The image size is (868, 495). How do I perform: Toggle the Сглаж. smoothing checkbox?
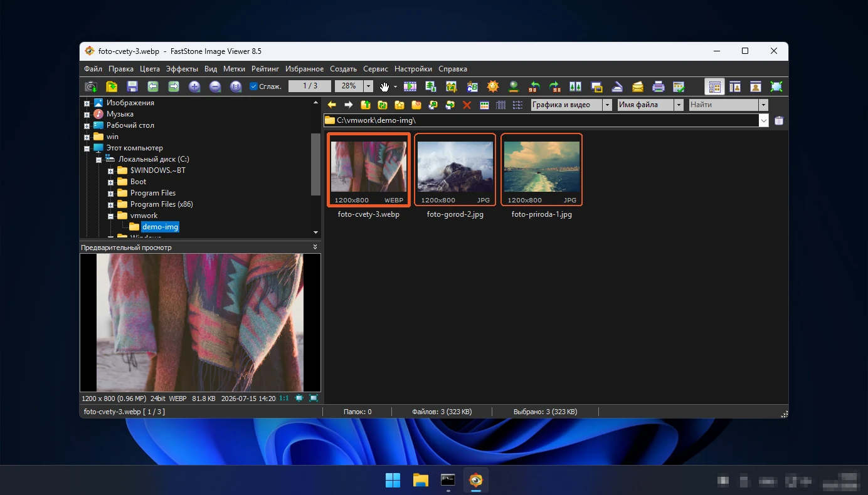(x=253, y=86)
